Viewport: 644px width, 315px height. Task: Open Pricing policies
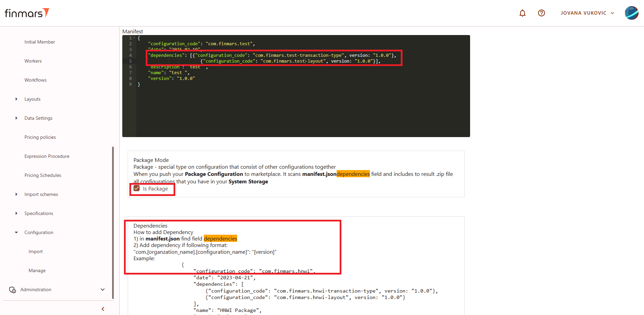click(x=40, y=137)
